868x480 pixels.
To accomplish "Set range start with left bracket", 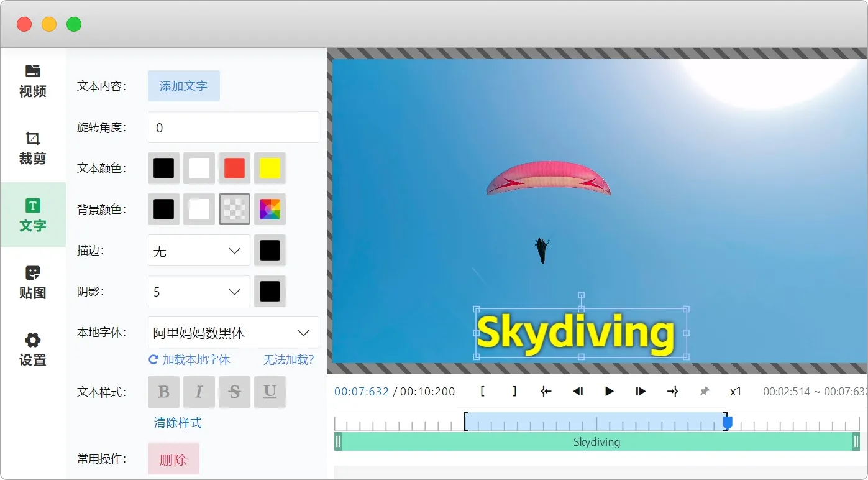I will point(483,391).
